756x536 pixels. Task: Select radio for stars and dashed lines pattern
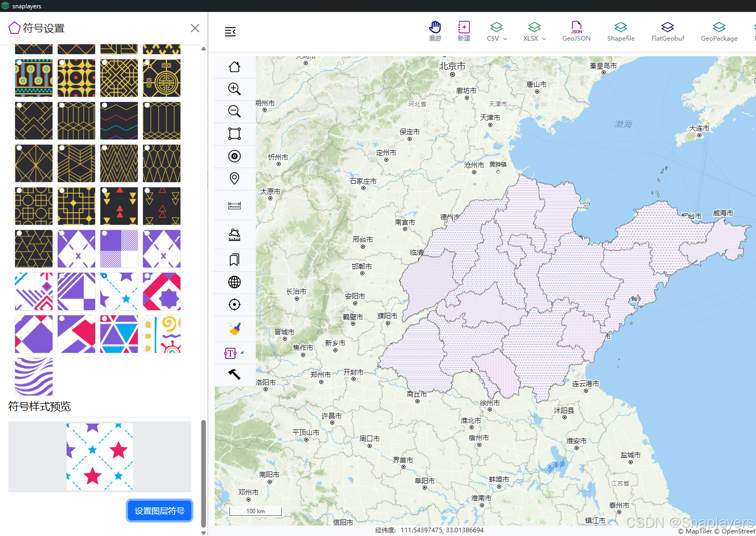(105, 276)
